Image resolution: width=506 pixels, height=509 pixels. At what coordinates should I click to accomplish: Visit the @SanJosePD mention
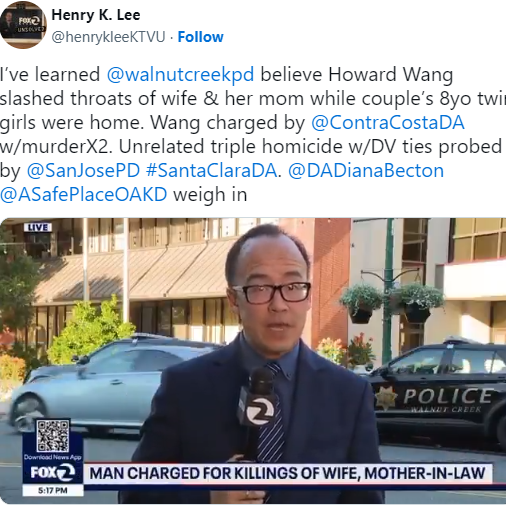pyautogui.click(x=83, y=171)
